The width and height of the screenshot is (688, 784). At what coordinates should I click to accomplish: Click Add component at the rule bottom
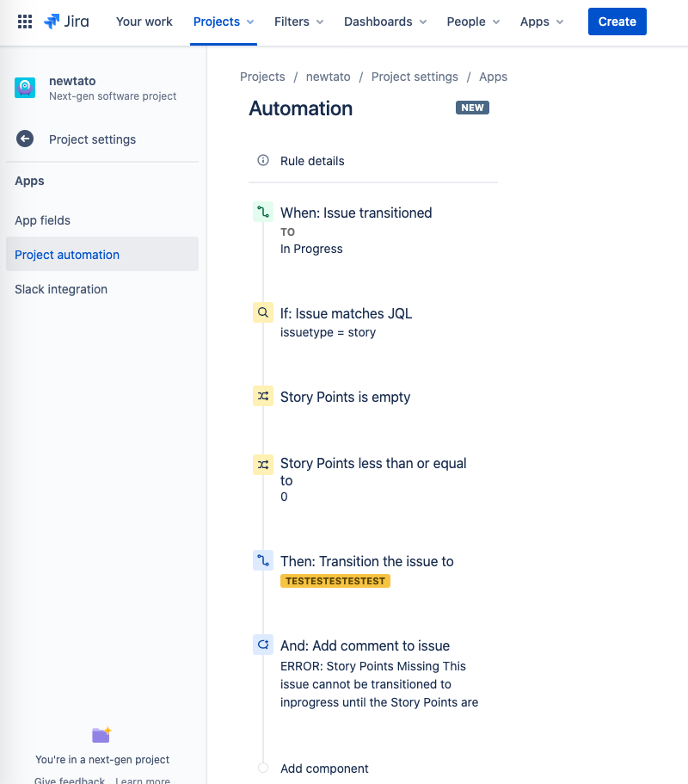(x=324, y=769)
